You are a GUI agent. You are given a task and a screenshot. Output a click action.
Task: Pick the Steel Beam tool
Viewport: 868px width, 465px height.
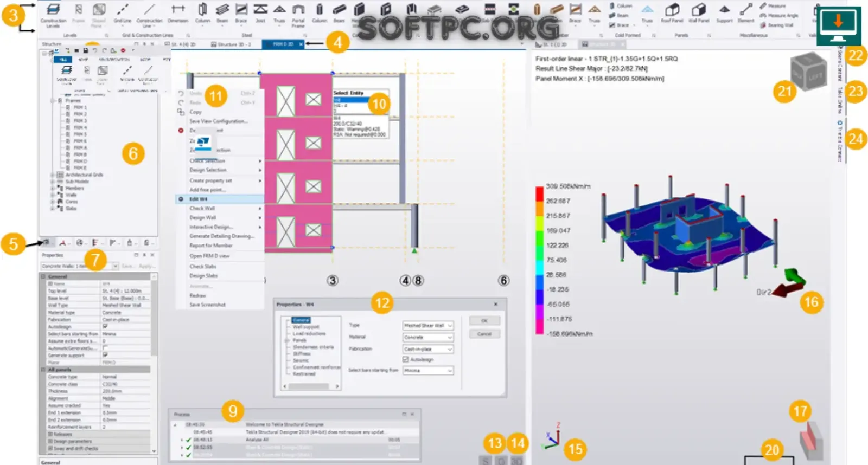pos(222,14)
